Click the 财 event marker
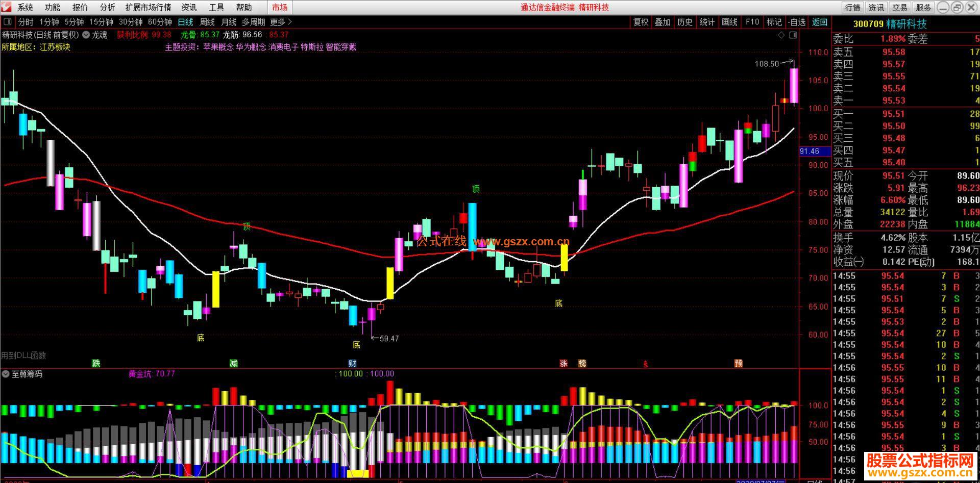Viewport: 980px width, 483px height. (352, 363)
